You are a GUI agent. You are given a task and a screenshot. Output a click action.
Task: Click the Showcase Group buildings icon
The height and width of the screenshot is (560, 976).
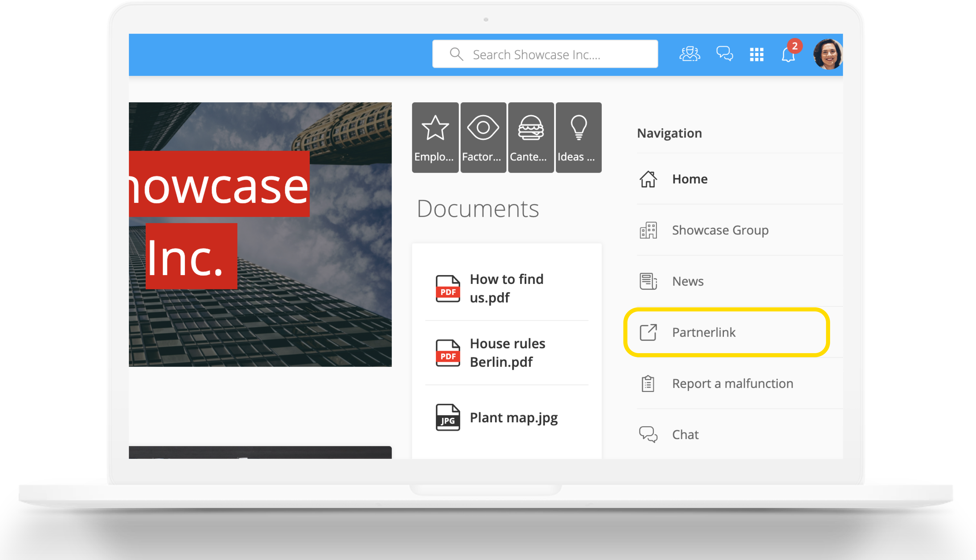coord(648,230)
